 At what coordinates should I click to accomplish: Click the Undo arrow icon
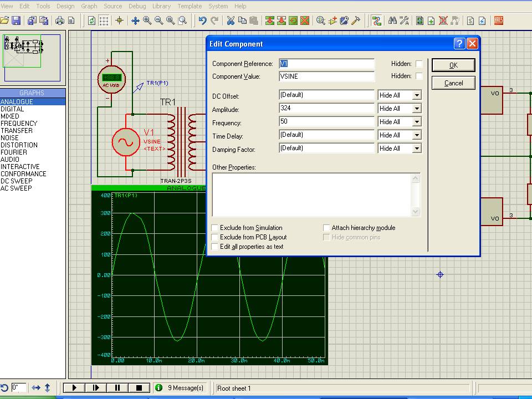[202, 21]
